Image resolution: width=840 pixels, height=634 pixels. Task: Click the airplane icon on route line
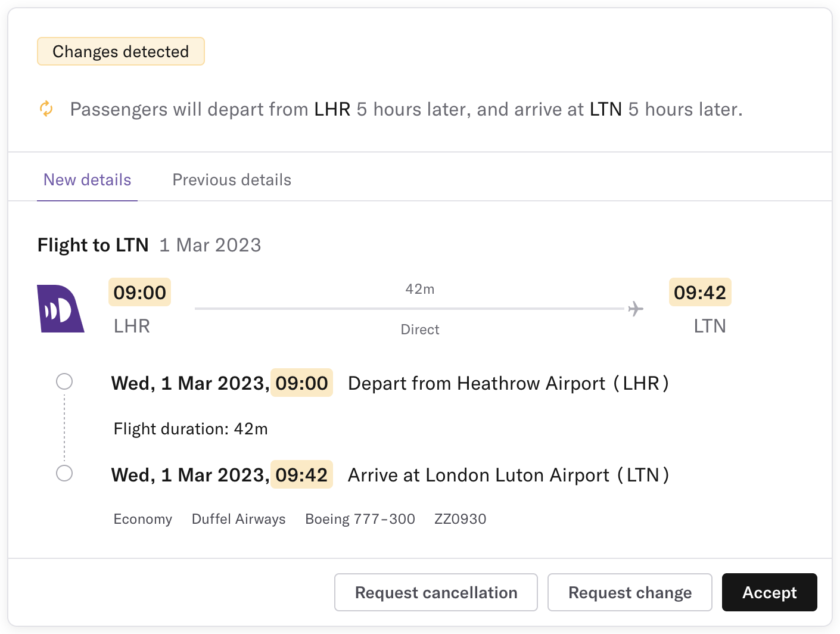[x=636, y=309]
